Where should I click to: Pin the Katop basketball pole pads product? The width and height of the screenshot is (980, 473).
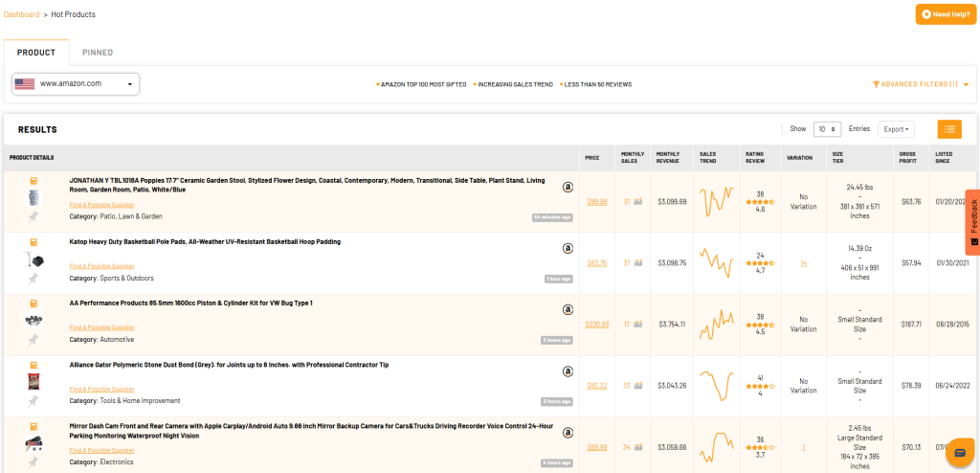33,278
